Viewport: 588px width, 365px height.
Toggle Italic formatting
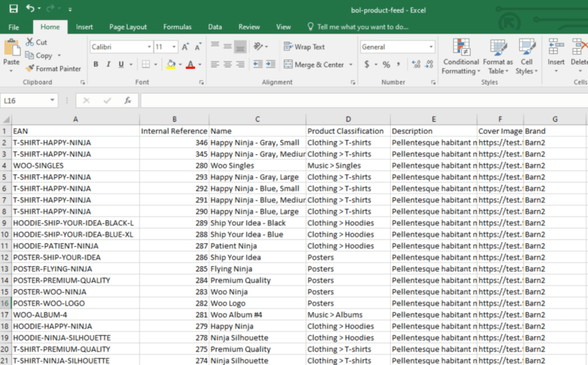(x=108, y=65)
